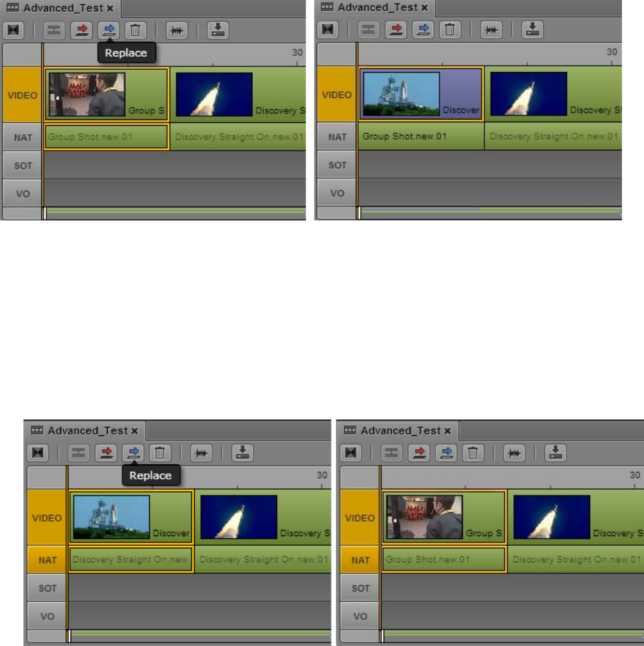The image size is (644, 646).
Task: Click the blue-arrow Replace icon in bottom-left panel
Action: coord(133,453)
